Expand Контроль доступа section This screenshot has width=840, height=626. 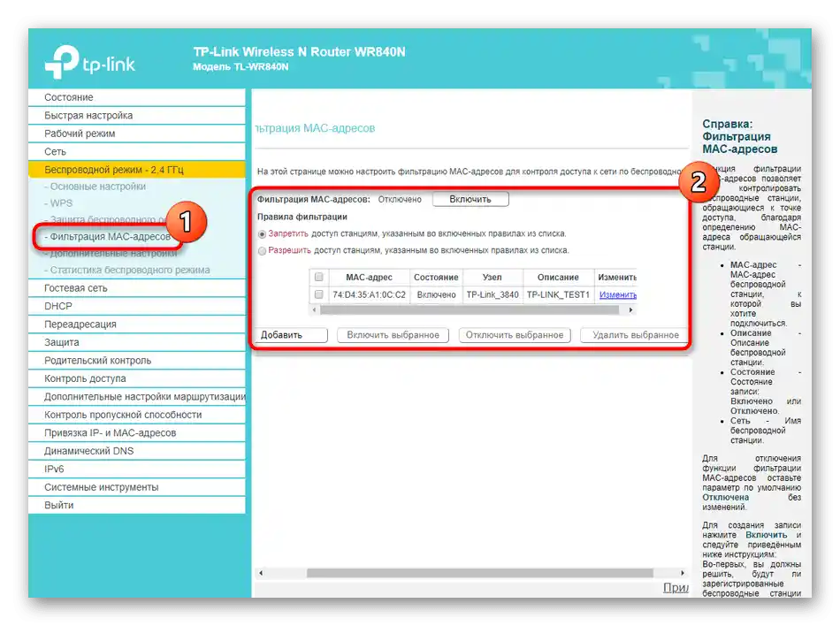click(x=136, y=379)
